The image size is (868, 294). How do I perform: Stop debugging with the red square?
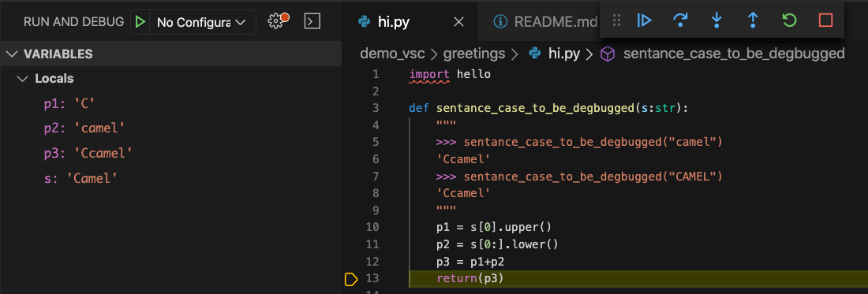[x=825, y=20]
